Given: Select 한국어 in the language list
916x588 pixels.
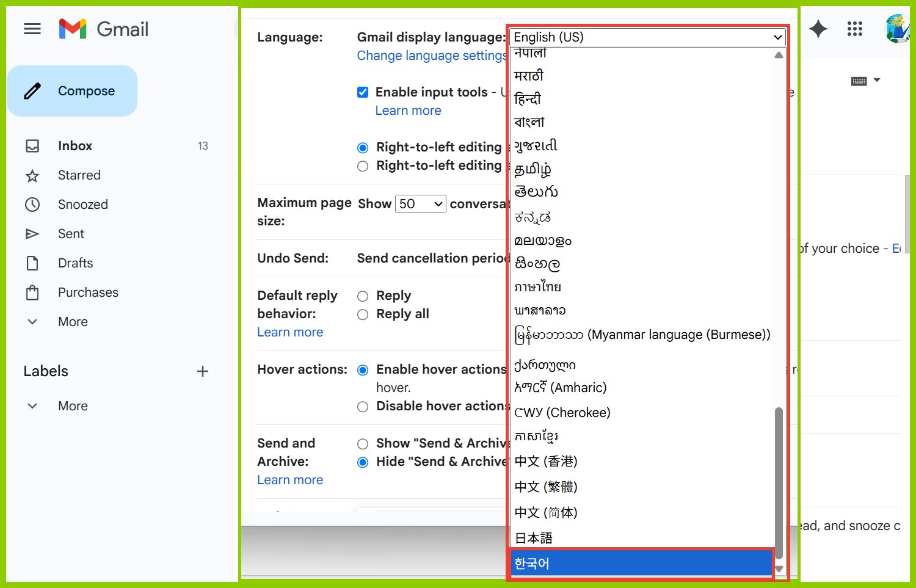Looking at the screenshot, I should pos(641,564).
